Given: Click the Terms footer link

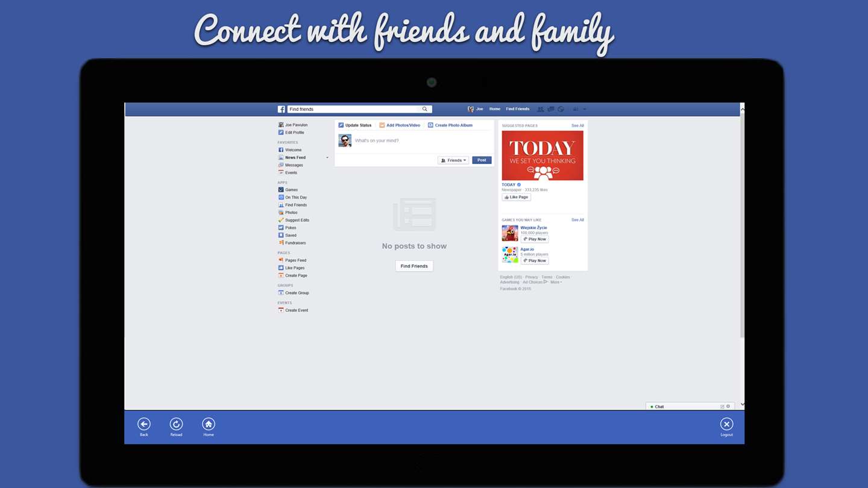Looking at the screenshot, I should click(547, 277).
